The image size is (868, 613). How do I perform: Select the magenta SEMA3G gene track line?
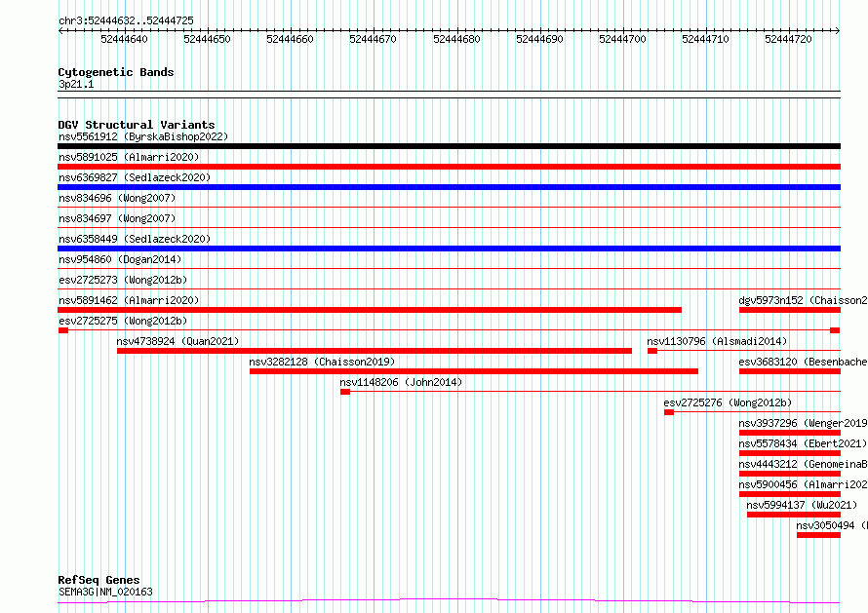449,601
